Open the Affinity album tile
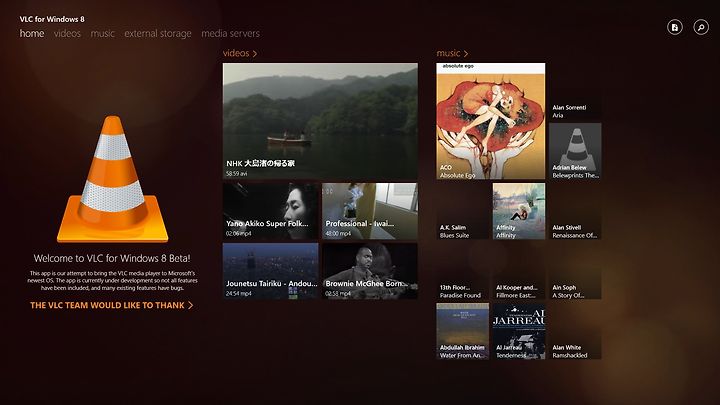This screenshot has width=720, height=405. pyautogui.click(x=519, y=211)
